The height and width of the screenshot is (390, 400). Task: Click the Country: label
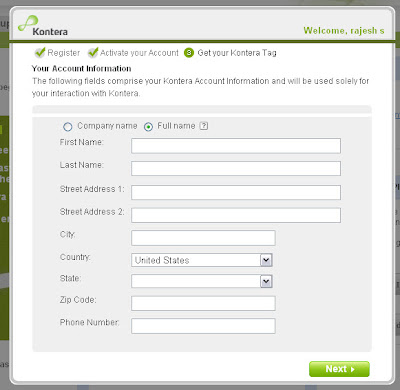tap(75, 257)
